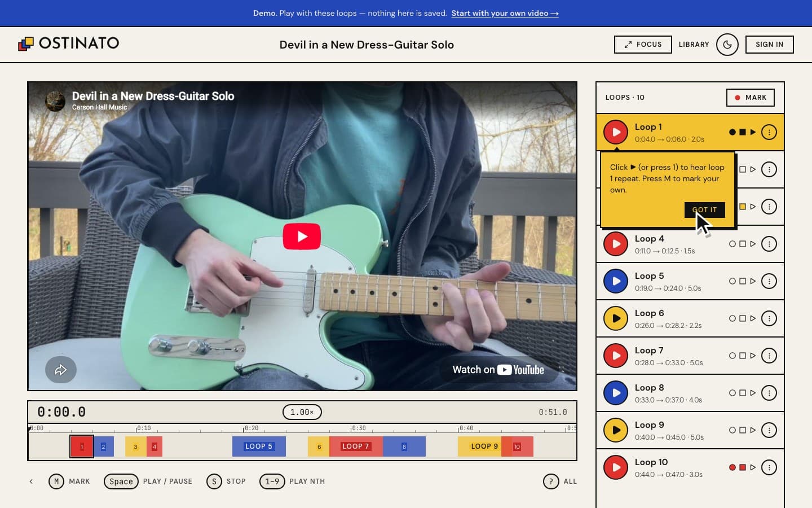Toggle the circle shape icon in Loop 5 row

(732, 281)
